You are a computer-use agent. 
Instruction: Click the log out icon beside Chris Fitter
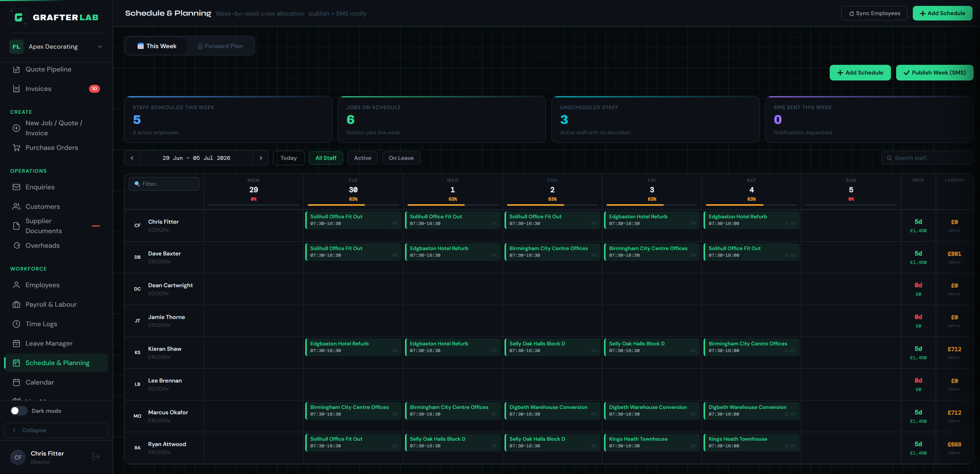click(x=96, y=457)
